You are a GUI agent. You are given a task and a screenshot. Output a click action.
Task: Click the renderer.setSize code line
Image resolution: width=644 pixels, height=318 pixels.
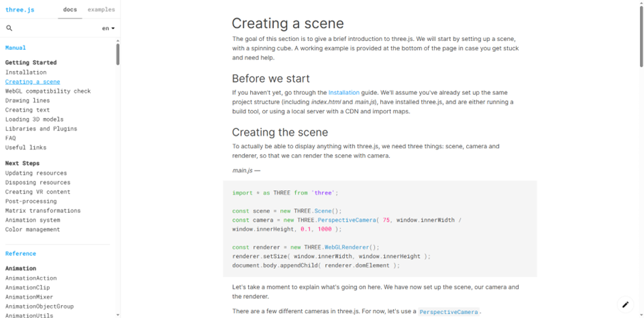(x=331, y=257)
